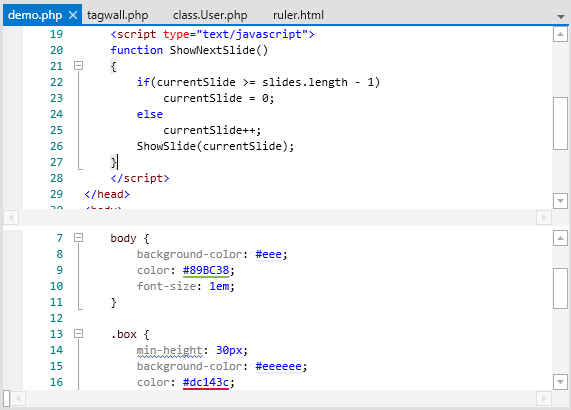Collapse the body rule fold at line 7
Viewport: 571px width, 410px height.
(x=78, y=238)
